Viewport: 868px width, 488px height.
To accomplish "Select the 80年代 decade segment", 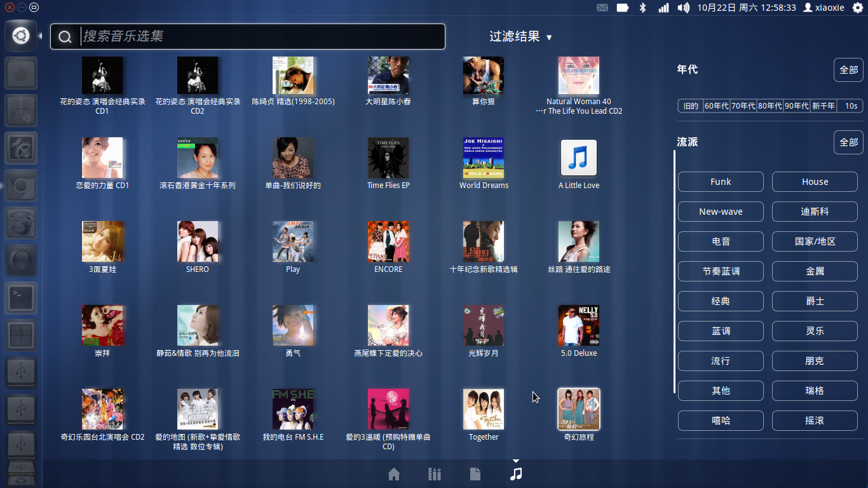I will click(x=770, y=106).
